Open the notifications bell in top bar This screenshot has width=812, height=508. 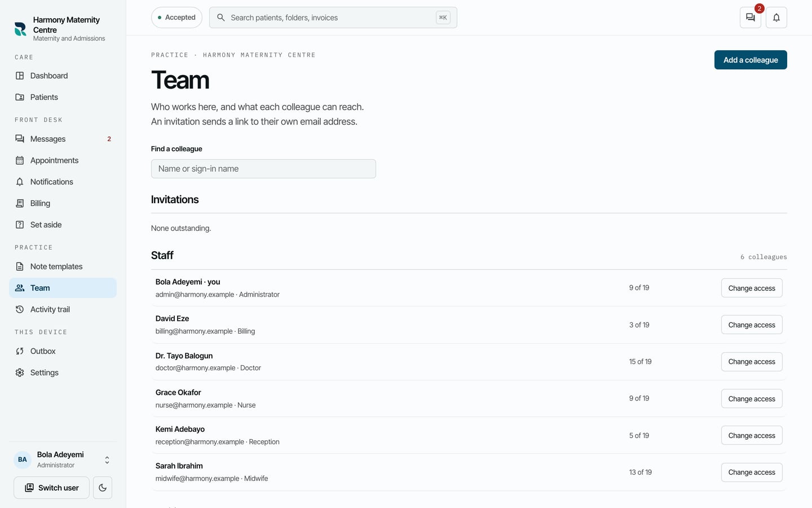tap(776, 17)
